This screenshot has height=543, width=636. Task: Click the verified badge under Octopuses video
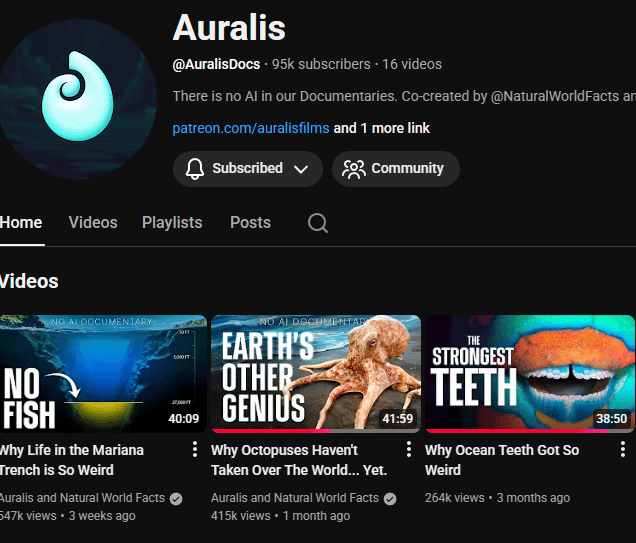point(390,499)
